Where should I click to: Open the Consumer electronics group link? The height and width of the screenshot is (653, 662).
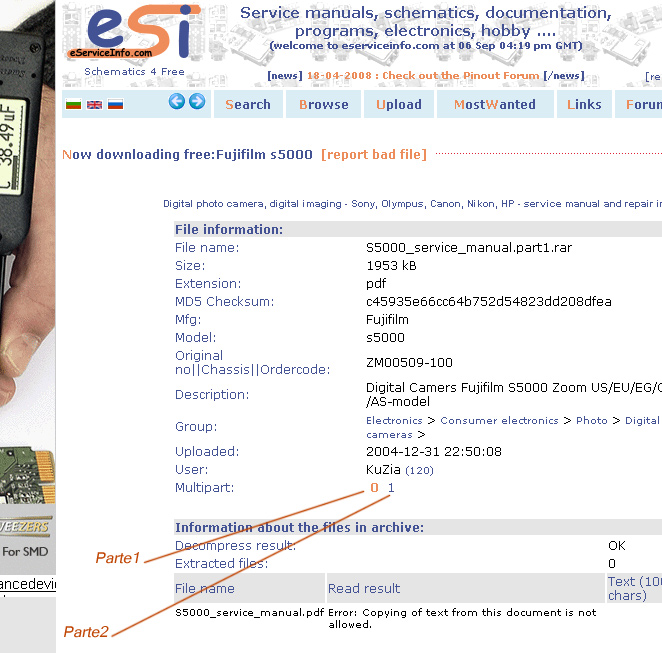pos(499,421)
